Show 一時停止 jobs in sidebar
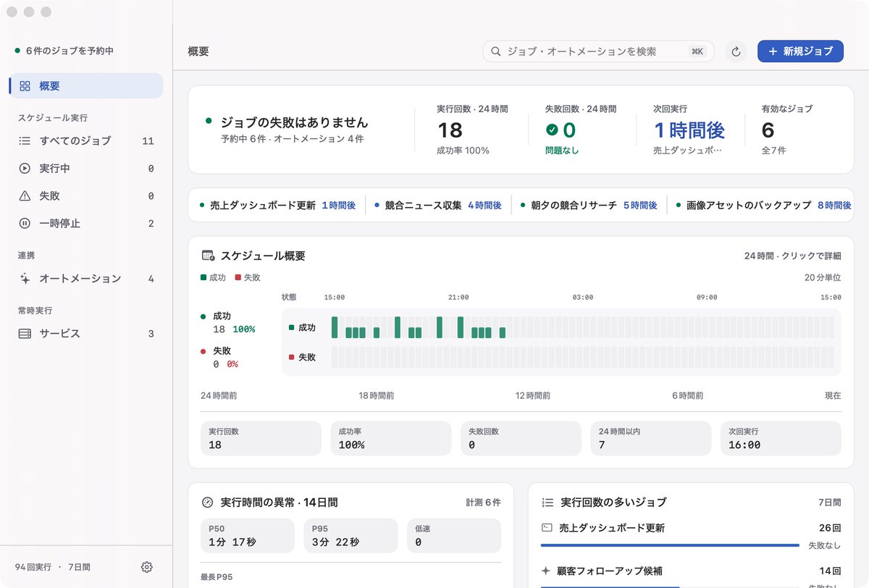Screen dimensions: 869x588 click(86, 224)
